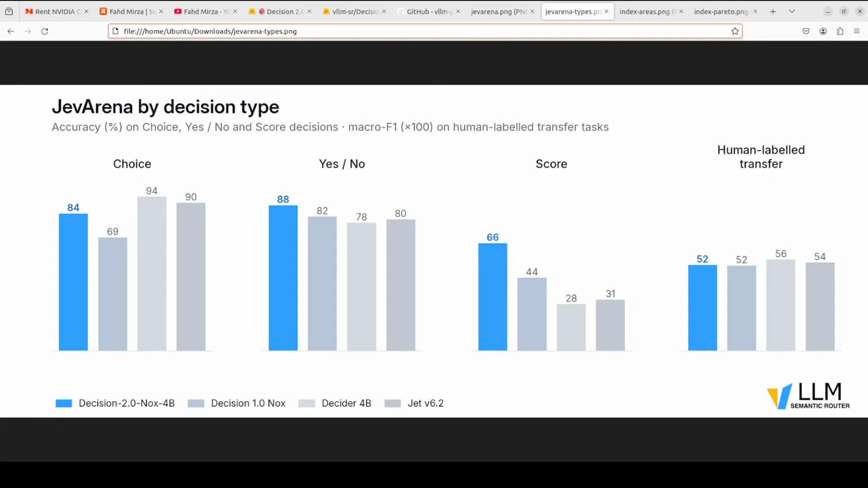The width and height of the screenshot is (868, 488).
Task: Click the Decision 1.0 Nox legend swatch
Action: (196, 403)
